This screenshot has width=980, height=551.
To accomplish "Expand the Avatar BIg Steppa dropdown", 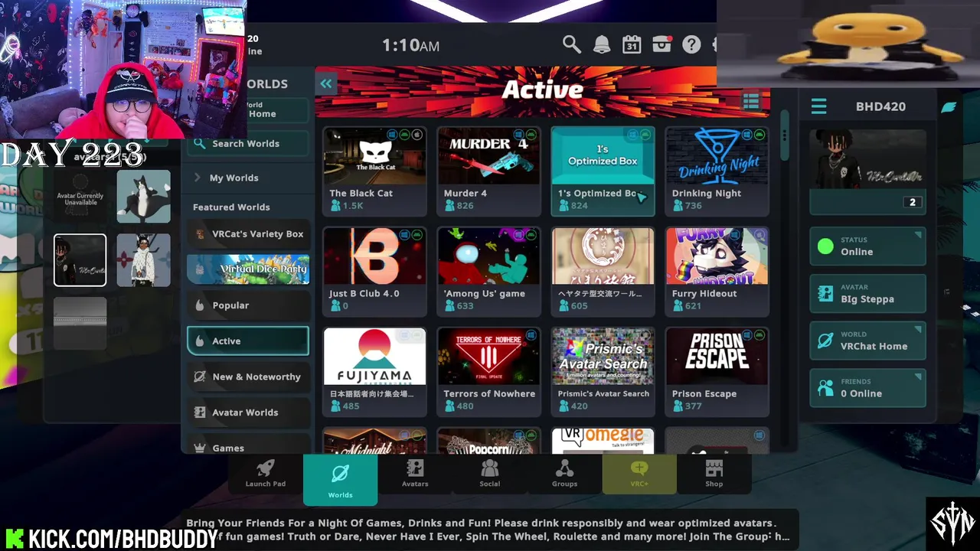I will 867,293.
